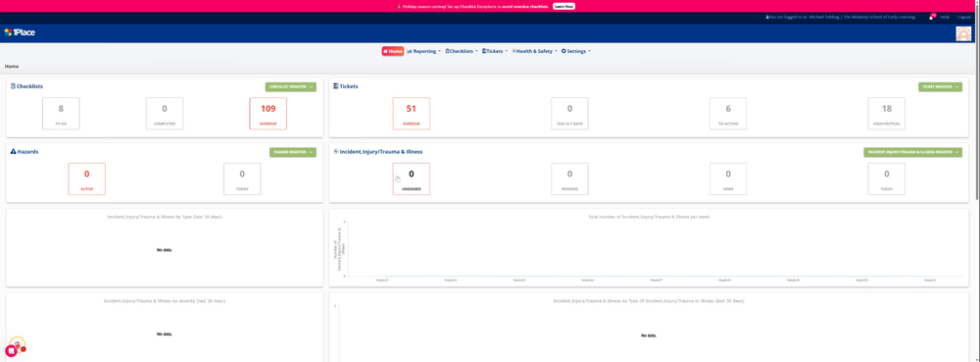Open the Incident panel Today tile

click(886, 179)
